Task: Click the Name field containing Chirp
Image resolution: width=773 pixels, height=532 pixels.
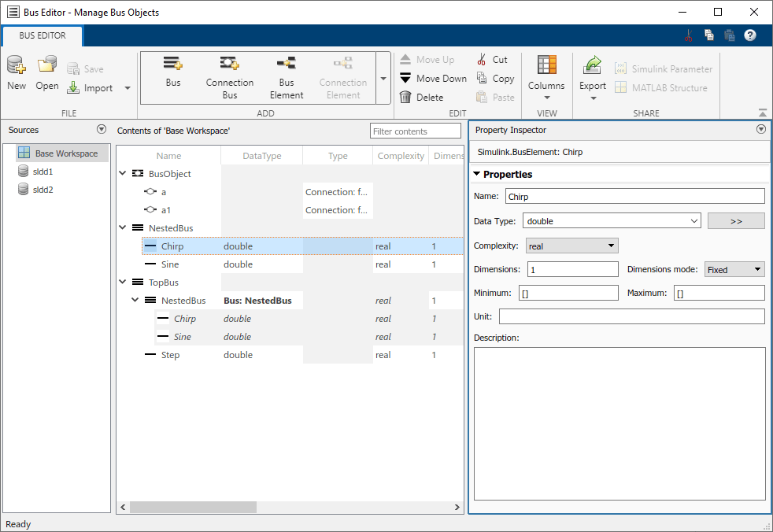Action: (635, 196)
